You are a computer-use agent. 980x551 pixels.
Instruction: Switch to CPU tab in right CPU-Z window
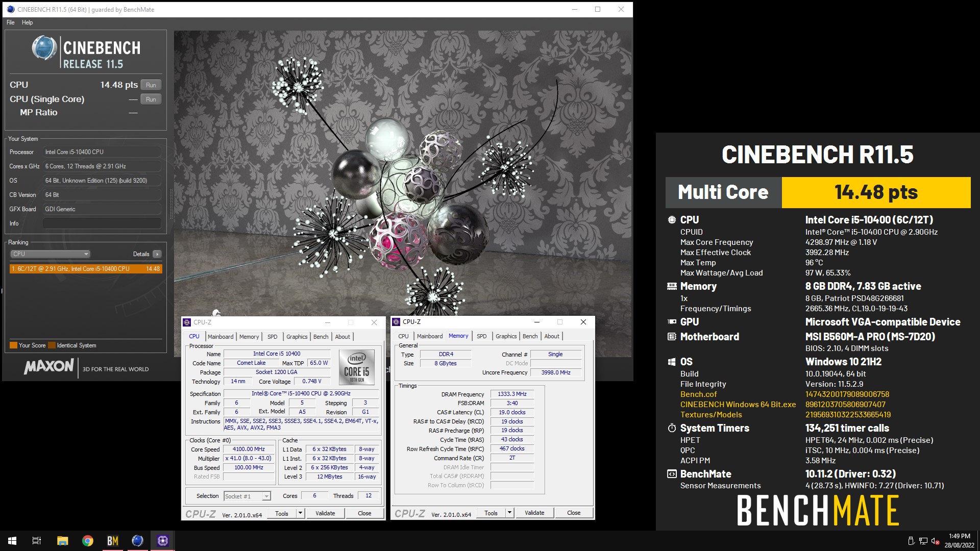[x=403, y=336]
